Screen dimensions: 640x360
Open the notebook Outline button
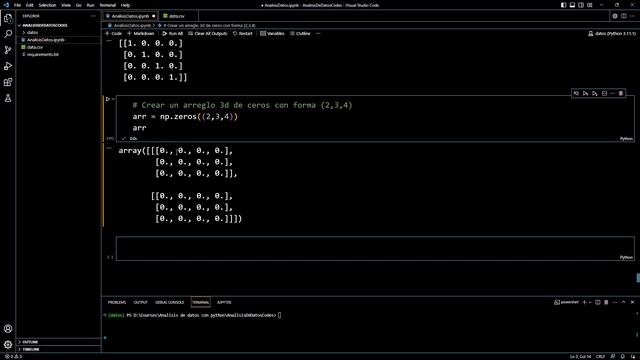coord(300,33)
